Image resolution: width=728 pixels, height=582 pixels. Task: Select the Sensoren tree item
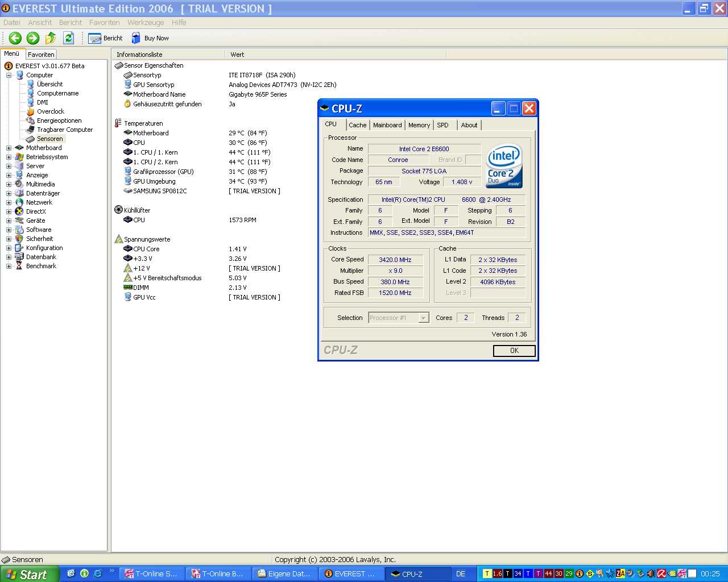pos(49,139)
